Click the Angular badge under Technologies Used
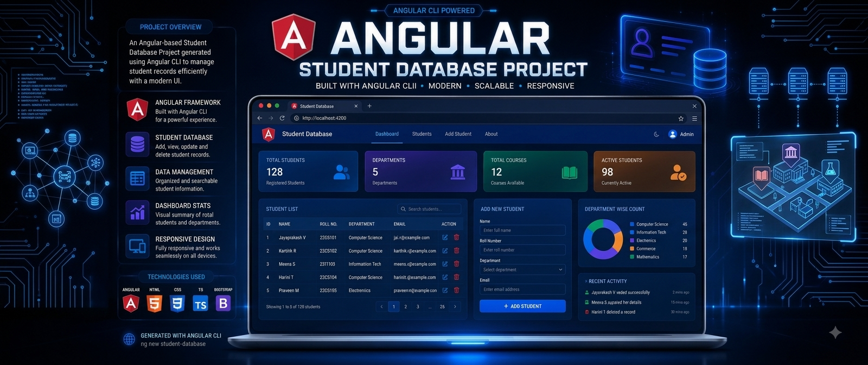The image size is (868, 365). point(131,303)
